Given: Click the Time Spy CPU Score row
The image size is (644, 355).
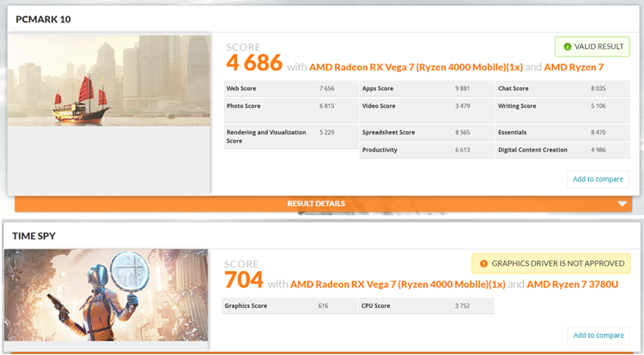Looking at the screenshot, I should pyautogui.click(x=426, y=306).
